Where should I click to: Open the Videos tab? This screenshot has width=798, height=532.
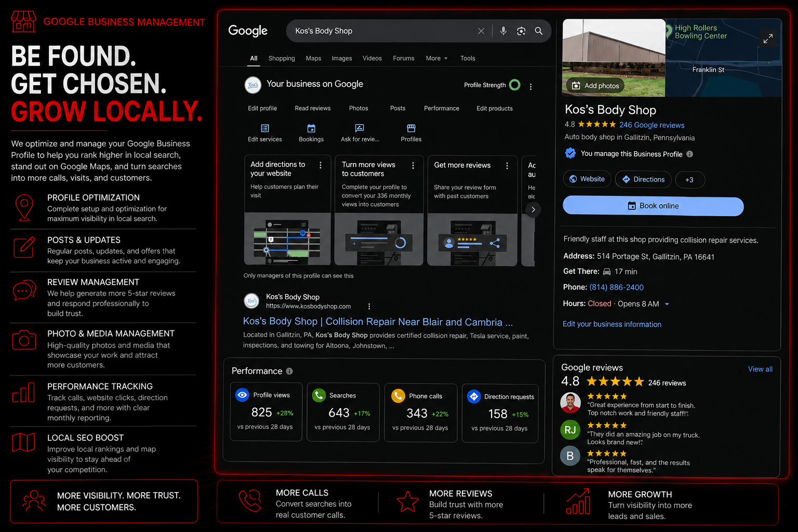coord(372,58)
